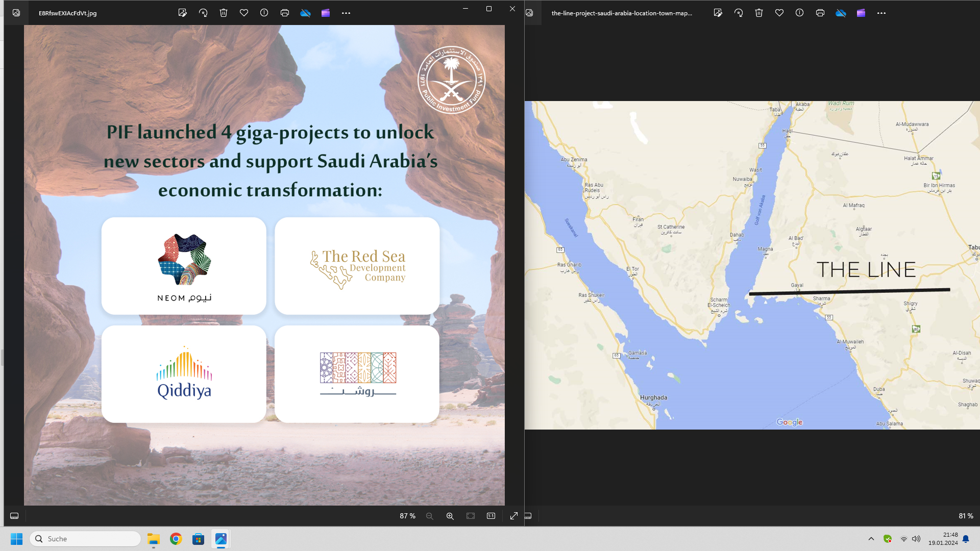The image size is (980, 551).
Task: Favorite the image in left Photos window
Action: click(x=244, y=13)
